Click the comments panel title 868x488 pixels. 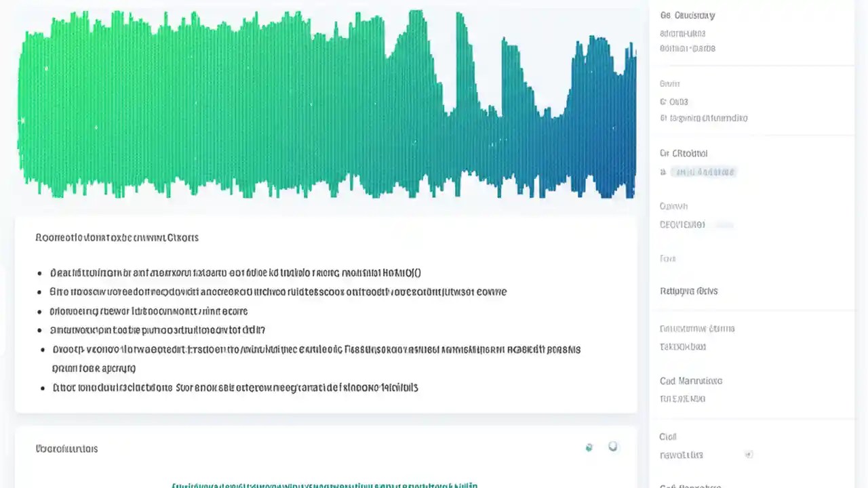point(66,448)
